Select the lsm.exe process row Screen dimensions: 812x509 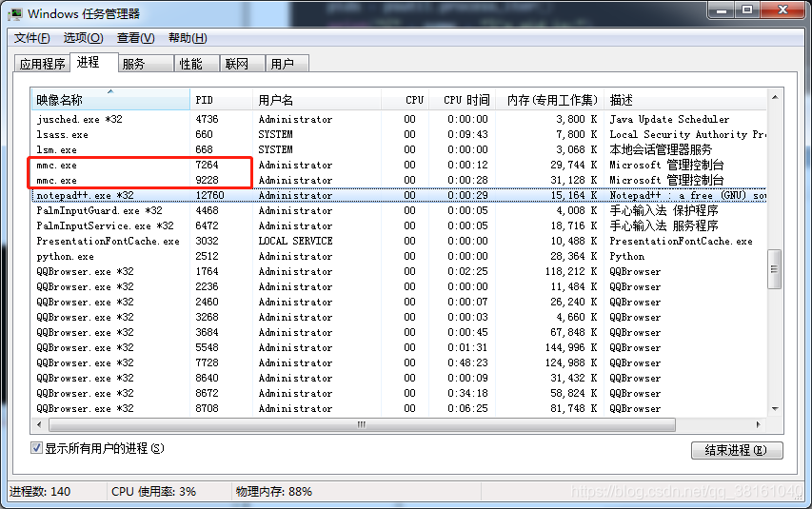tap(399, 149)
